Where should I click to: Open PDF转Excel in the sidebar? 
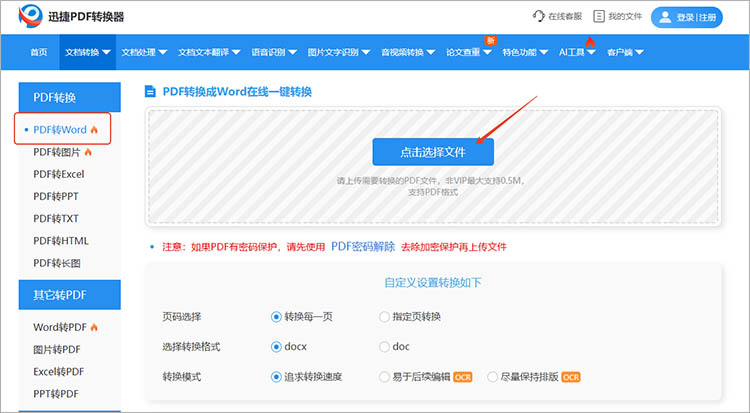coord(59,174)
